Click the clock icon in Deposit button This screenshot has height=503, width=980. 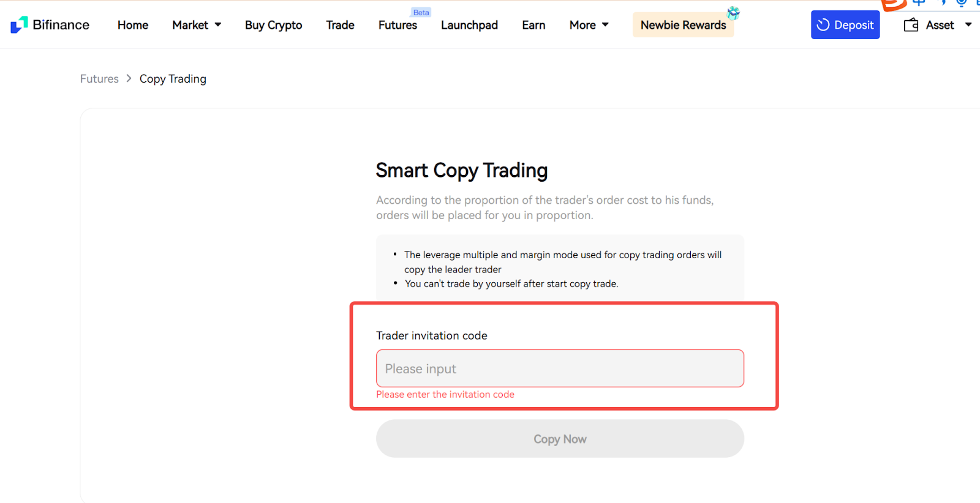pos(823,25)
